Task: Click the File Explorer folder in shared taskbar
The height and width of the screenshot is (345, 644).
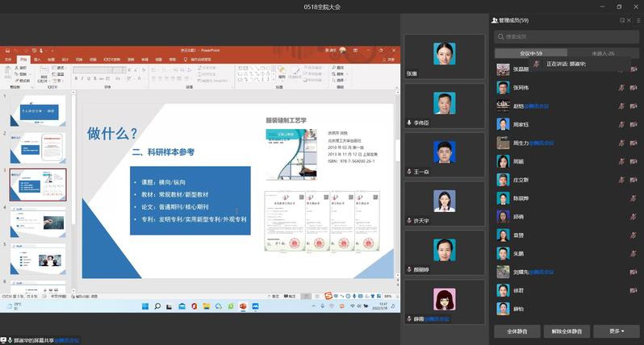Action: [206, 307]
